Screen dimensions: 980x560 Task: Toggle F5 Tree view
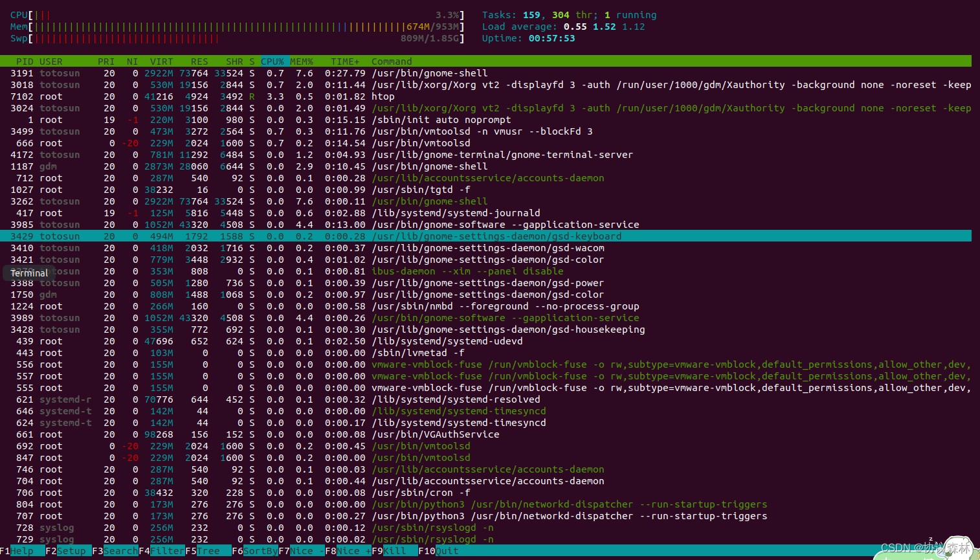(208, 551)
